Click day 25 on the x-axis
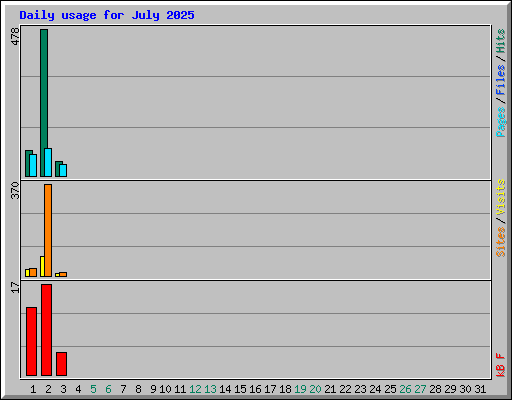 click(390, 389)
